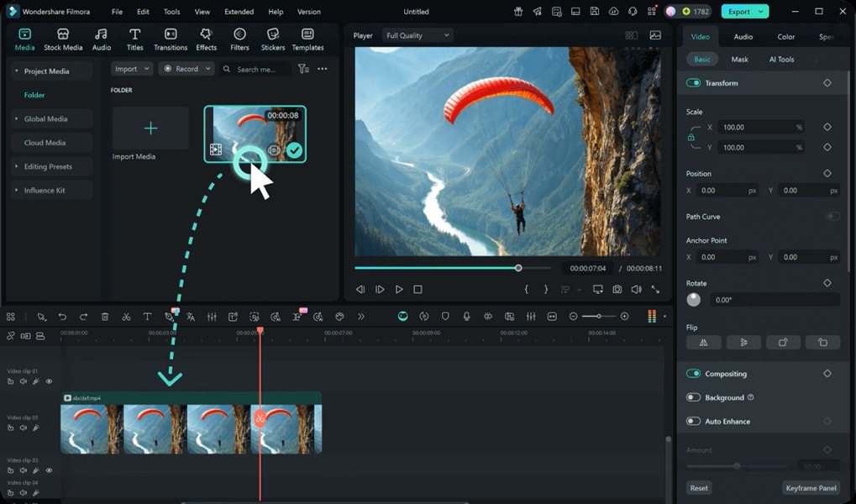Click the Redo icon in the toolbar
This screenshot has width=856, height=504.
click(83, 317)
